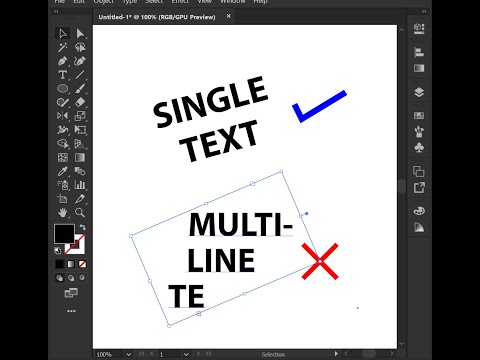Select the Reflect tool
This screenshot has width=480, height=360.
click(x=63, y=116)
